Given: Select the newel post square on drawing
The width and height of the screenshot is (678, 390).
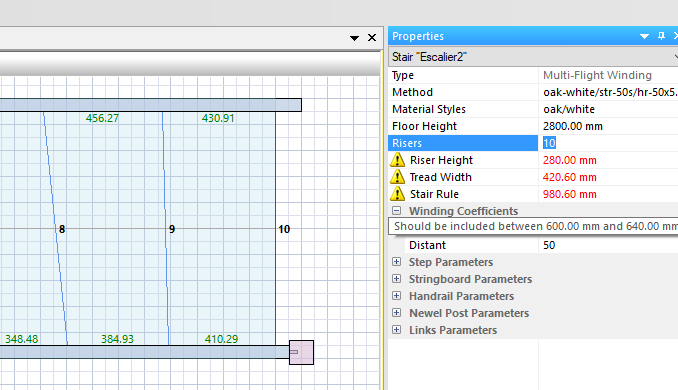Looking at the screenshot, I should (301, 352).
